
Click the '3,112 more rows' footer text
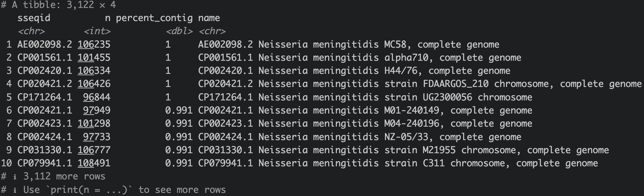(64, 176)
